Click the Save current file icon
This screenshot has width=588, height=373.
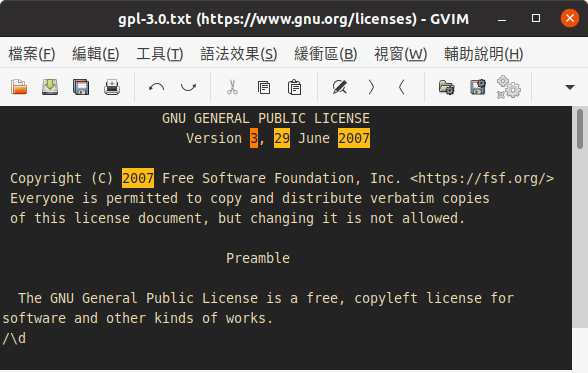(50, 87)
